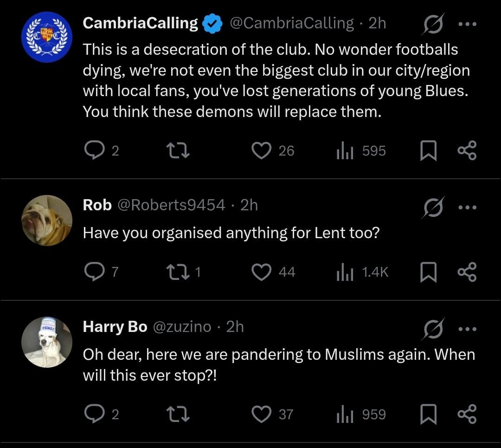Reply to Harry Bo's tweet
Viewport: 501px width, 448px height.
pos(94,414)
